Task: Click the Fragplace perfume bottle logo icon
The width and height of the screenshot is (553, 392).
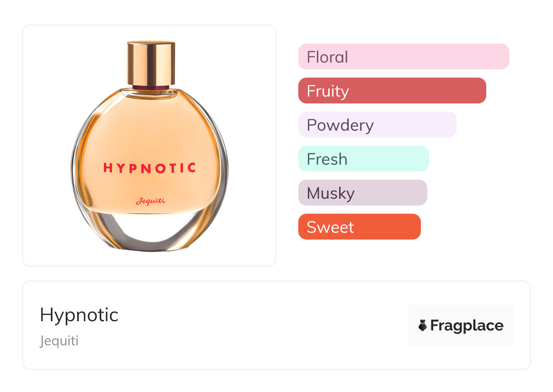Action: 423,325
